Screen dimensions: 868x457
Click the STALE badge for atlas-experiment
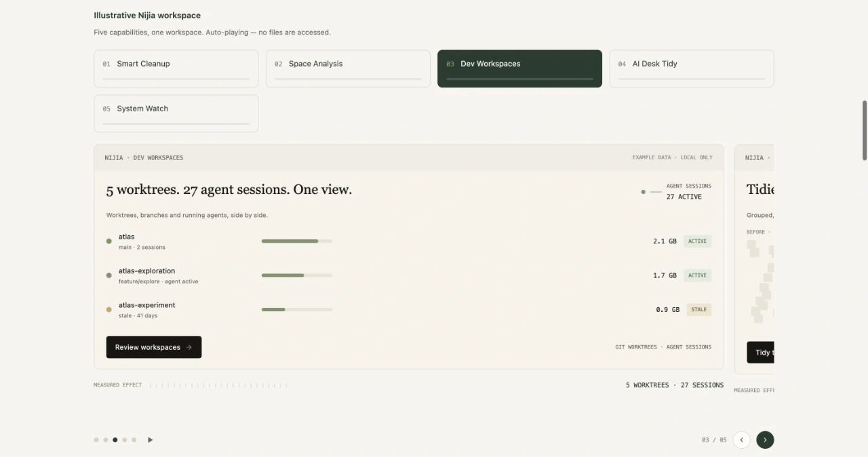pos(698,309)
